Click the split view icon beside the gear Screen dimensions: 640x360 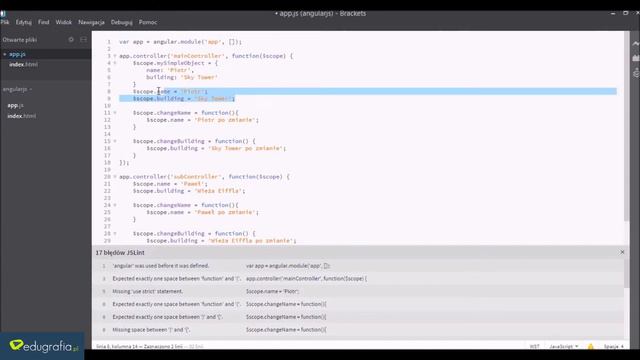pos(83,40)
